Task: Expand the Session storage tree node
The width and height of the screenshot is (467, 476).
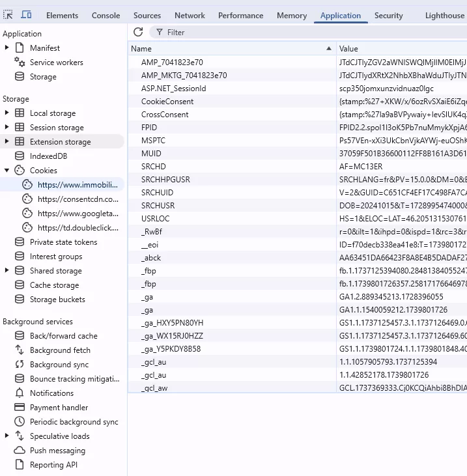Action: (7, 128)
